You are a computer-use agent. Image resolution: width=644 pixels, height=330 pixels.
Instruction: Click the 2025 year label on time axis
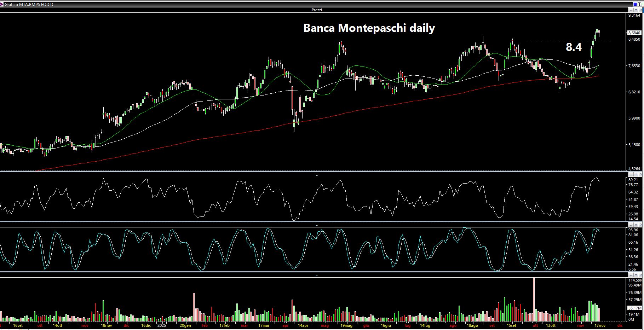(162, 325)
